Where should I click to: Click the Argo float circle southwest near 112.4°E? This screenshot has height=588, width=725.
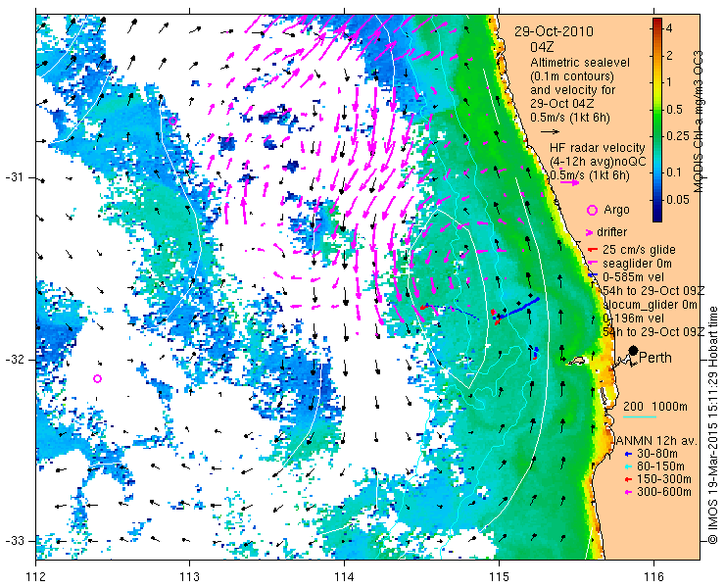[x=97, y=379]
